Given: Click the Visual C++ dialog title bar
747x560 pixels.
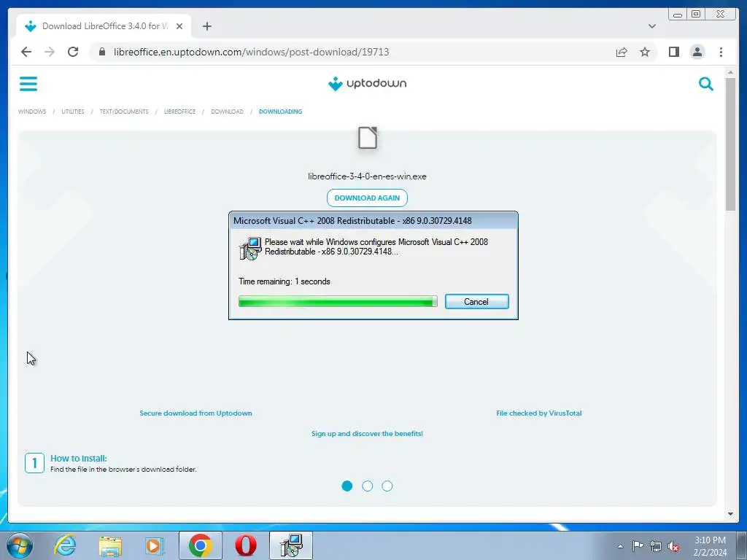Looking at the screenshot, I should pos(373,220).
